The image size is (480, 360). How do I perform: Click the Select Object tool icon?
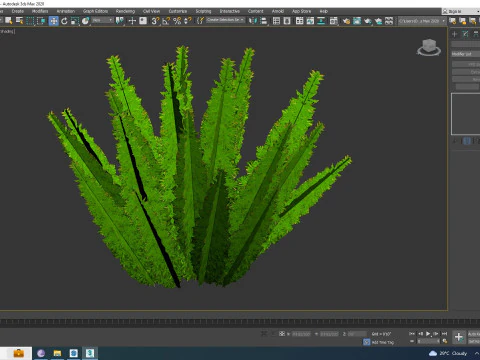8,21
